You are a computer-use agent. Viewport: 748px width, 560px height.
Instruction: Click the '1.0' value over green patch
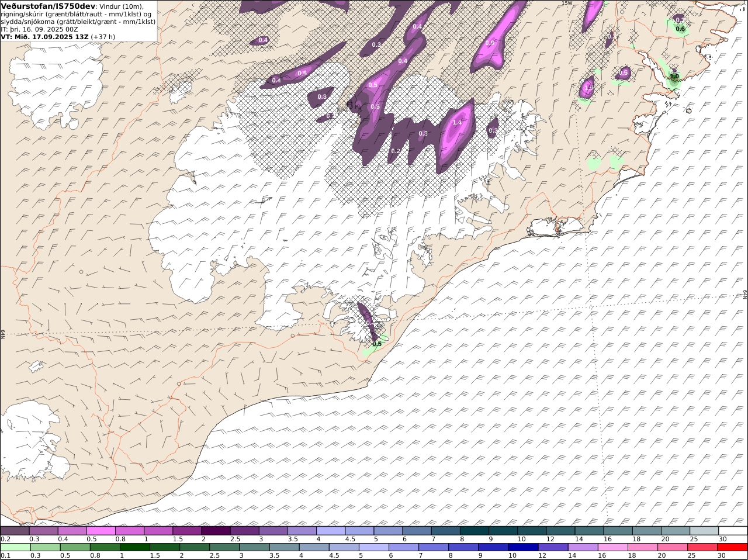674,77
